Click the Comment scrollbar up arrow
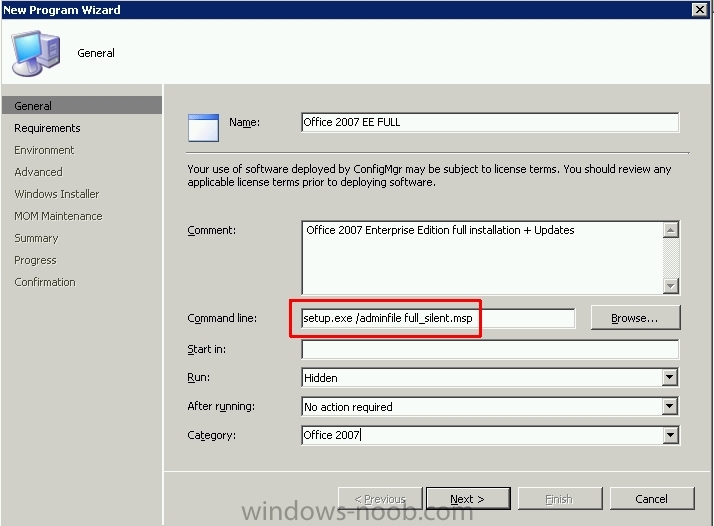714x526 pixels. click(x=670, y=230)
